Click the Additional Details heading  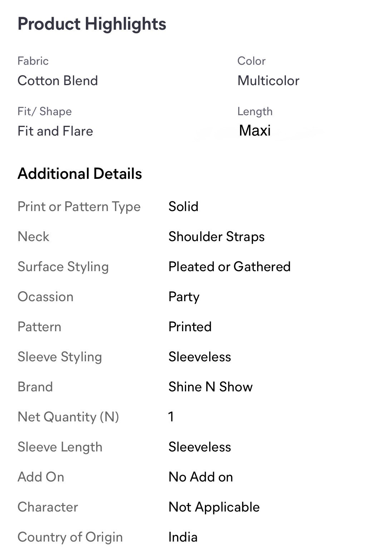(x=80, y=174)
